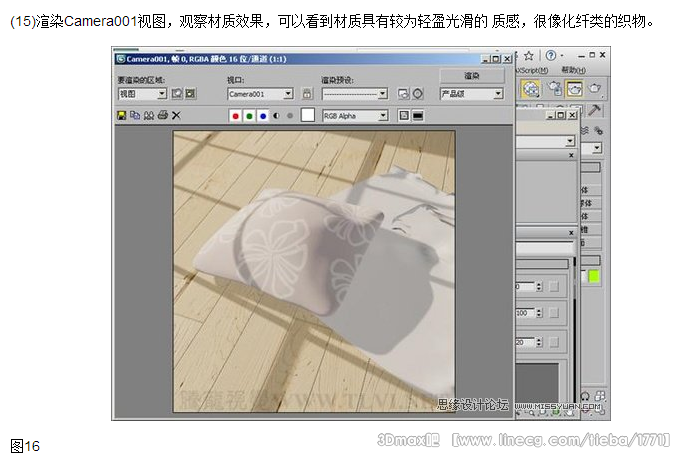Open the 帮助(H) help menu
Image resolution: width=699 pixels, height=457 pixels.
click(573, 70)
